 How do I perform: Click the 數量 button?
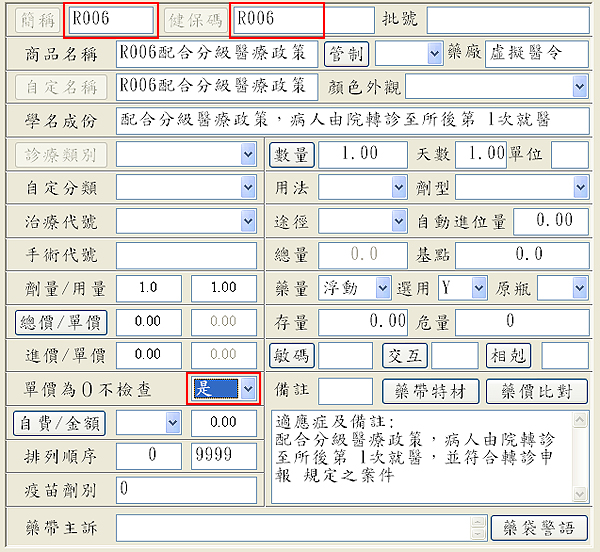point(293,154)
